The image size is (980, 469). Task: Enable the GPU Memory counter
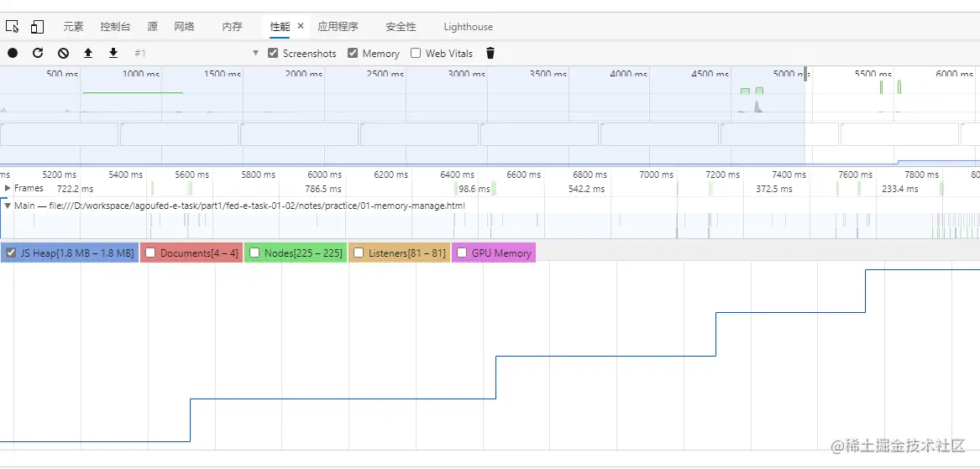pos(462,253)
